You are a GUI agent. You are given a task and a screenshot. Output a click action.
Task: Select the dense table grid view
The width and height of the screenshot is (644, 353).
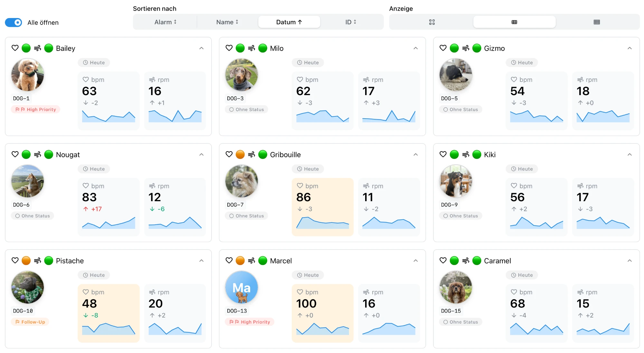(x=597, y=22)
